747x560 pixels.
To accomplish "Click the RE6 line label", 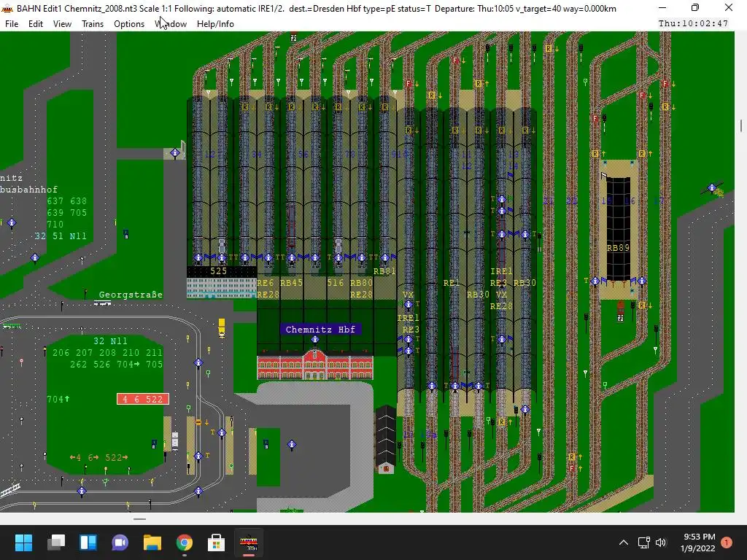I will tap(266, 282).
